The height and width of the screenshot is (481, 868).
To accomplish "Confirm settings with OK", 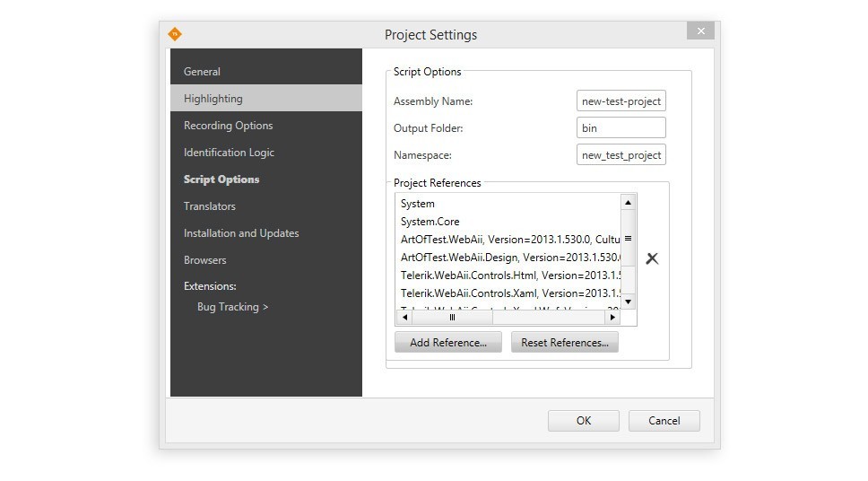I will (584, 421).
